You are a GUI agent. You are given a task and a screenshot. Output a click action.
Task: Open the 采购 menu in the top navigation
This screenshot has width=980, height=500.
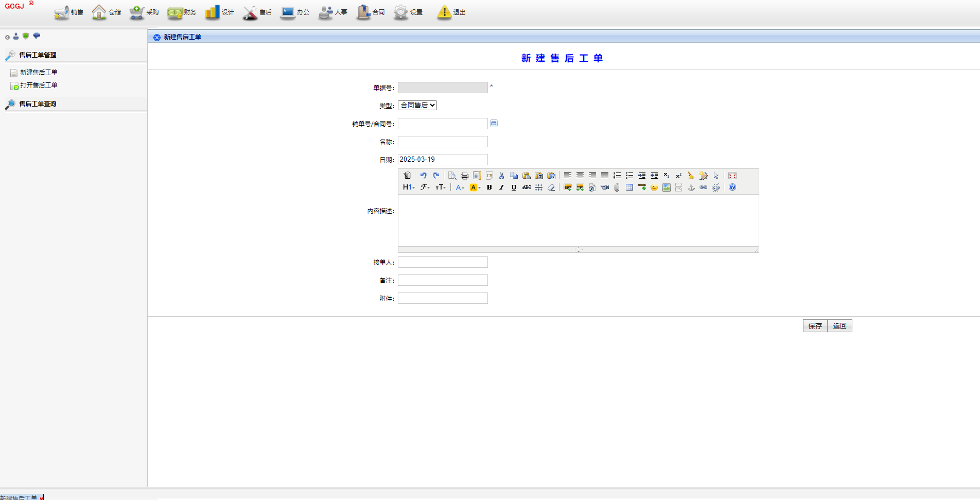tap(145, 12)
